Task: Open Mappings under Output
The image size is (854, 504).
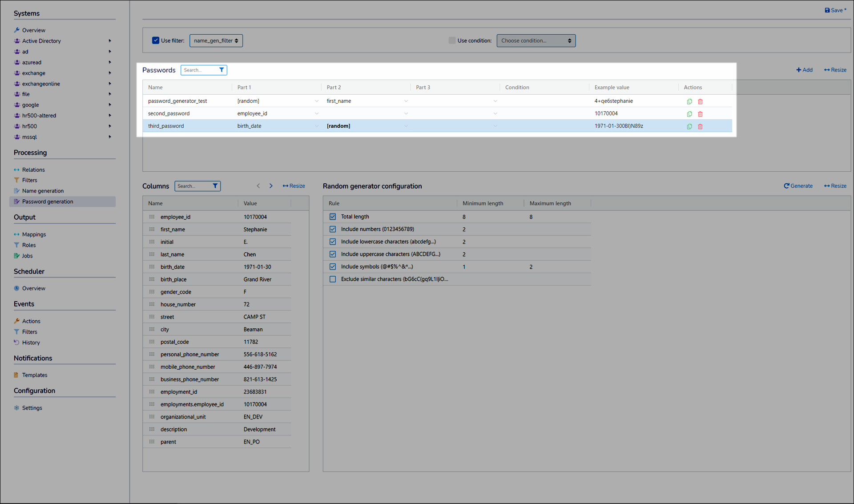Action: point(34,234)
